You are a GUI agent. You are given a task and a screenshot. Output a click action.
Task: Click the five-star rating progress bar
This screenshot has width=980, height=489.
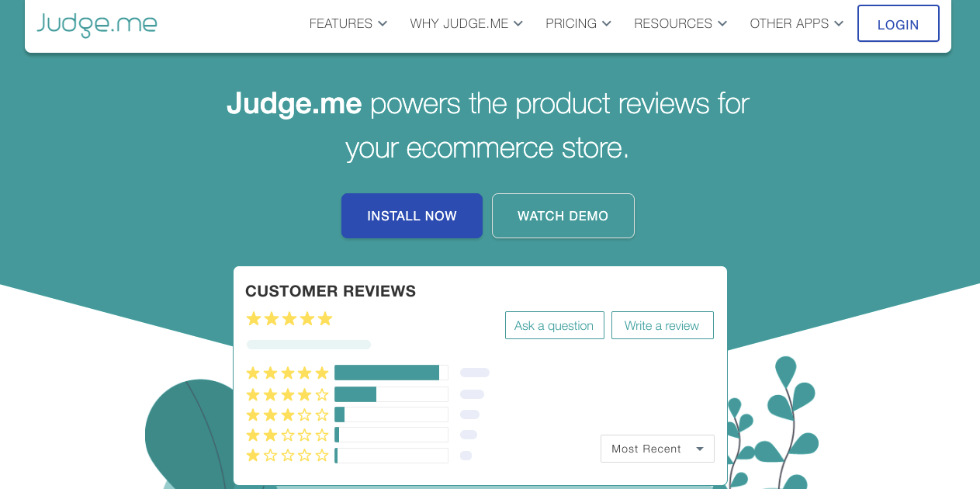391,373
